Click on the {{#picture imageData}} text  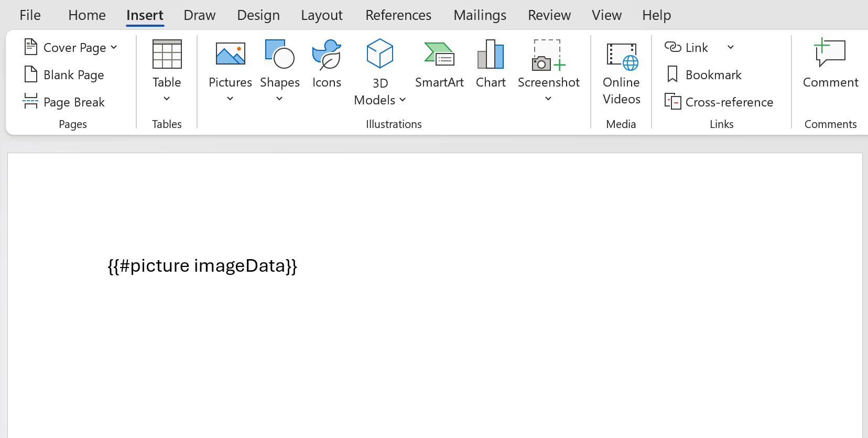pos(202,266)
